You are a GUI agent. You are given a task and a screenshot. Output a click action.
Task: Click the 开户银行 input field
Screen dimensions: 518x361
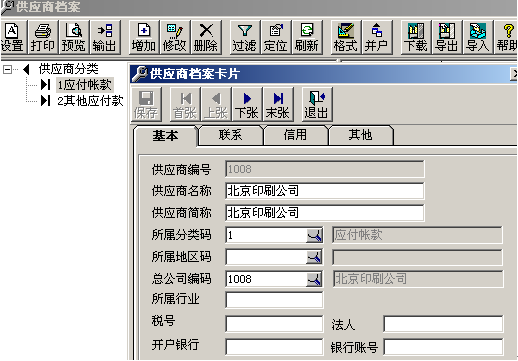click(x=274, y=347)
